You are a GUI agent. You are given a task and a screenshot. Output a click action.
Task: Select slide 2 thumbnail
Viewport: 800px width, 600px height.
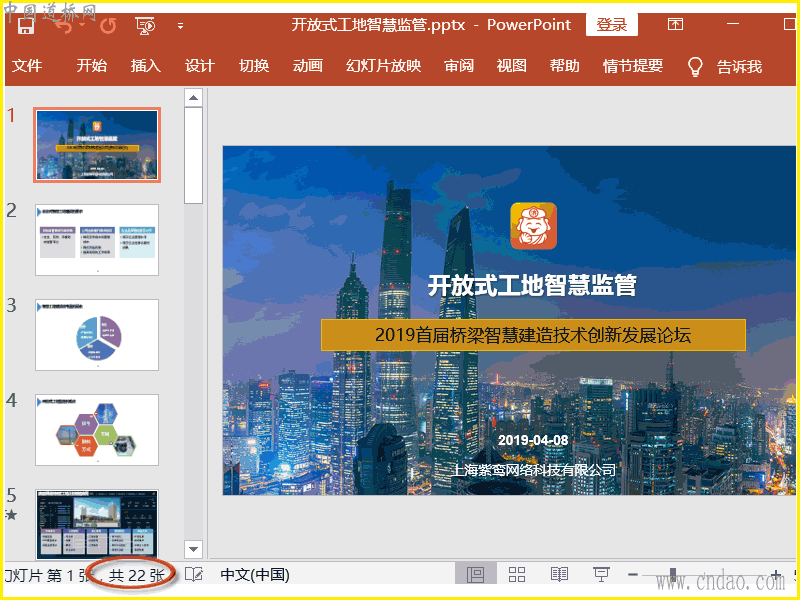[97, 240]
